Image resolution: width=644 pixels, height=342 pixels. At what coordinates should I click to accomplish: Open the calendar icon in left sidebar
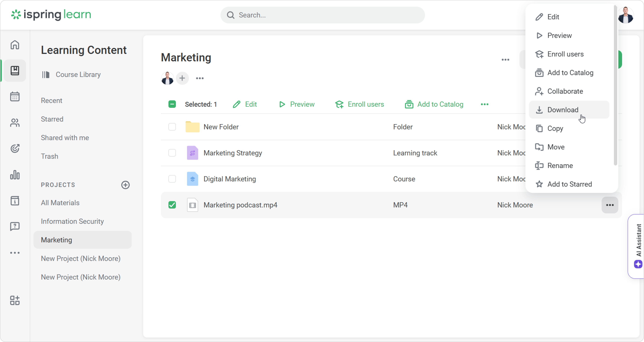pyautogui.click(x=15, y=96)
